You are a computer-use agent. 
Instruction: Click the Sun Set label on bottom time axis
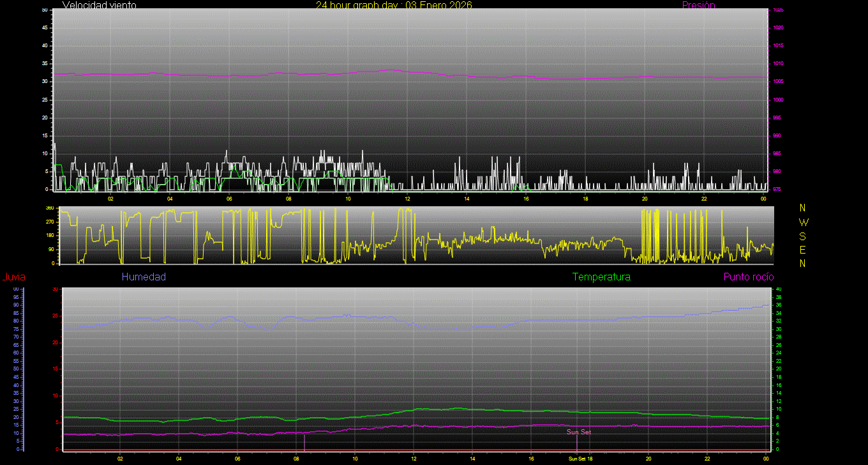pos(576,459)
